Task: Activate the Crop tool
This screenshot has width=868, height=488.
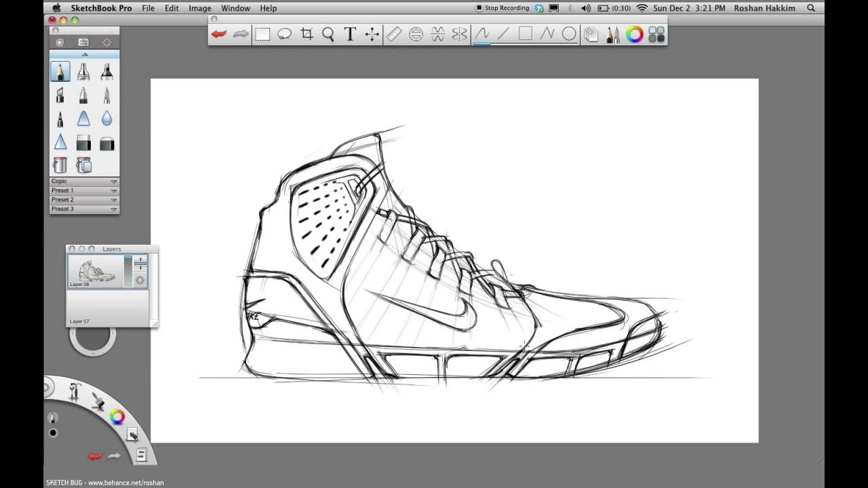Action: (x=306, y=33)
